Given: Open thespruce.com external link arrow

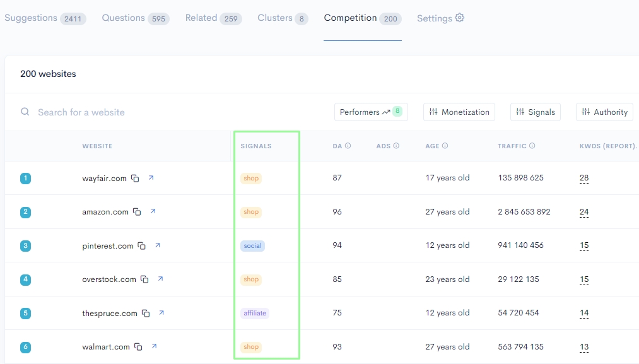Looking at the screenshot, I should [x=161, y=313].
